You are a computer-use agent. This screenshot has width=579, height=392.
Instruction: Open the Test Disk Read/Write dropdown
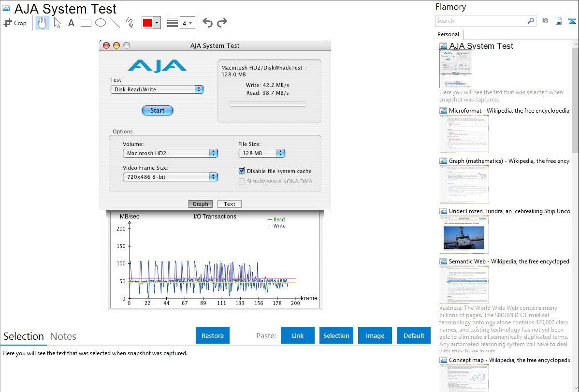157,89
